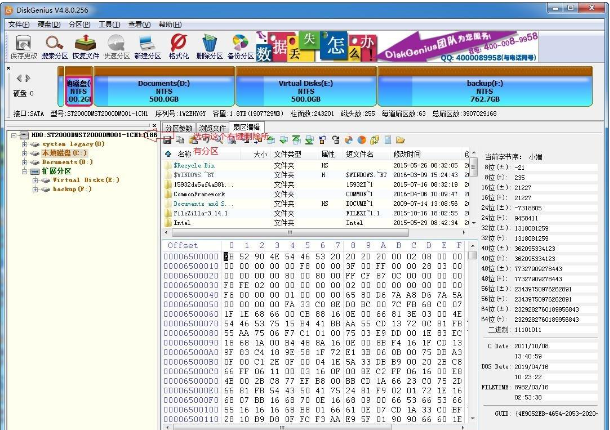Close the disk tree panel with its X

pos(154,125)
